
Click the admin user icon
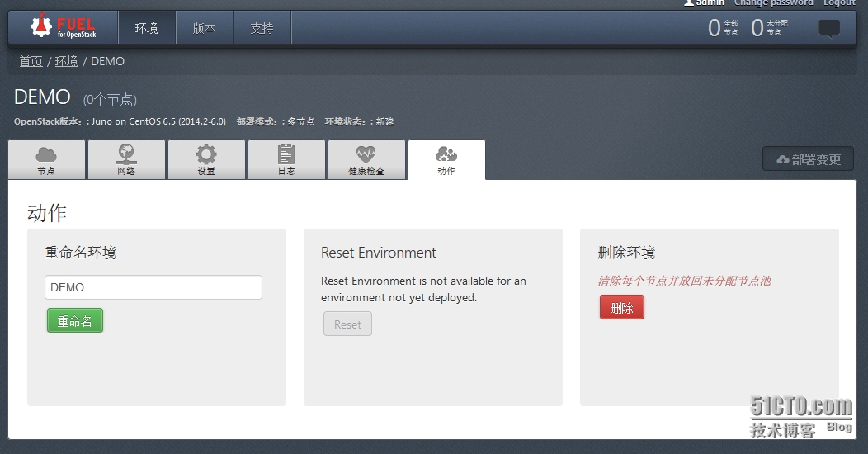click(689, 2)
